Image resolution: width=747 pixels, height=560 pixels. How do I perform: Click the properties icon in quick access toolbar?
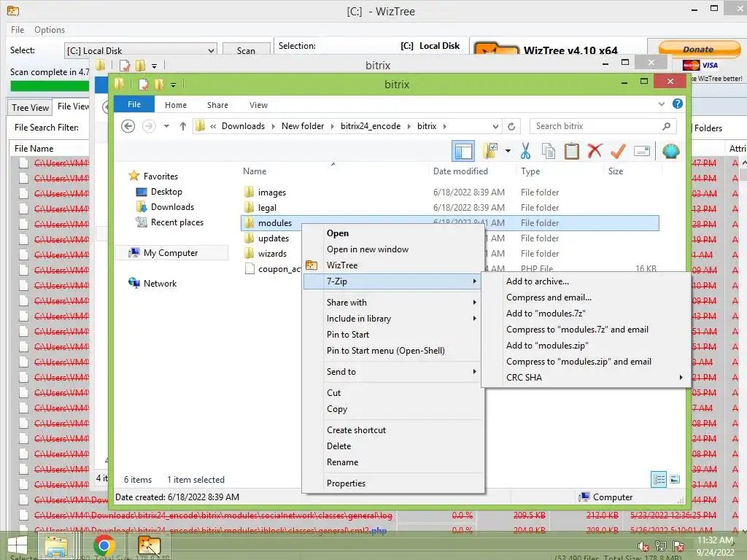click(x=143, y=85)
